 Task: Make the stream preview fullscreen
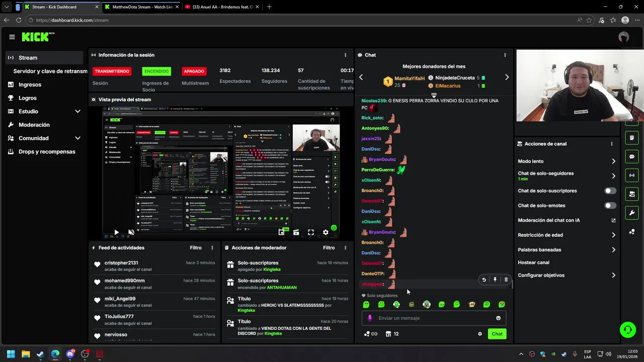311,232
